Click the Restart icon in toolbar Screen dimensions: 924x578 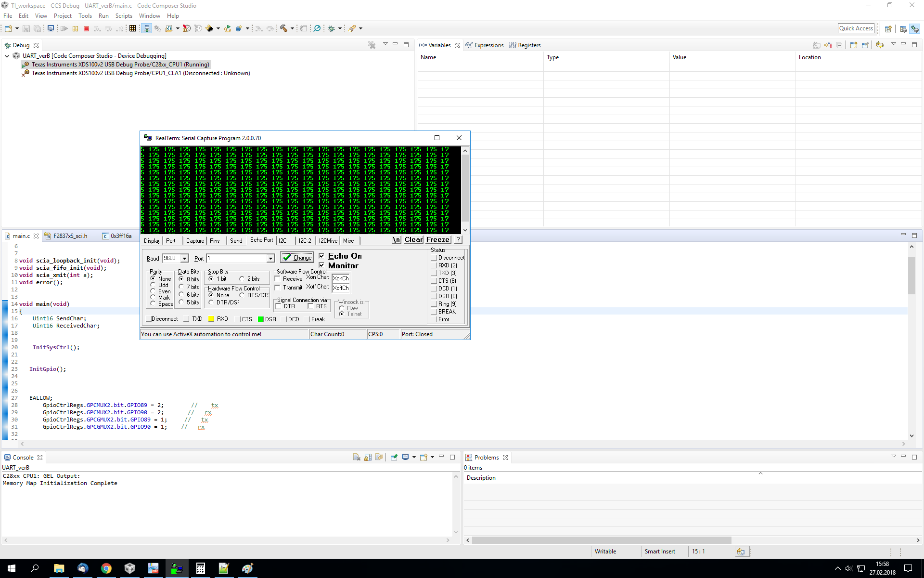[228, 28]
